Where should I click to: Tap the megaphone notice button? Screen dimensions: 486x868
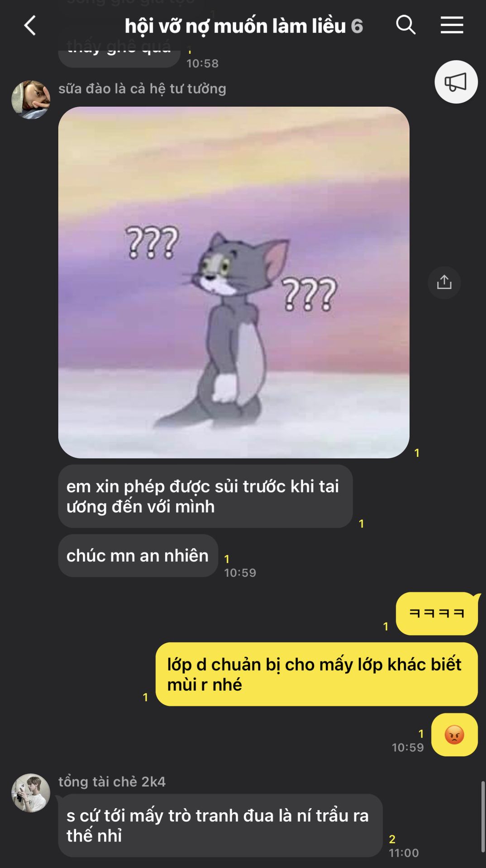[456, 82]
